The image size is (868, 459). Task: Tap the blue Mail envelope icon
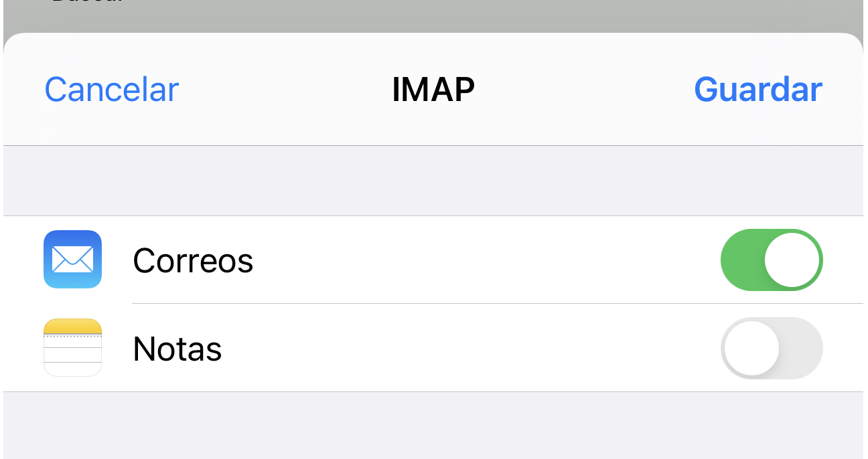pos(72,260)
